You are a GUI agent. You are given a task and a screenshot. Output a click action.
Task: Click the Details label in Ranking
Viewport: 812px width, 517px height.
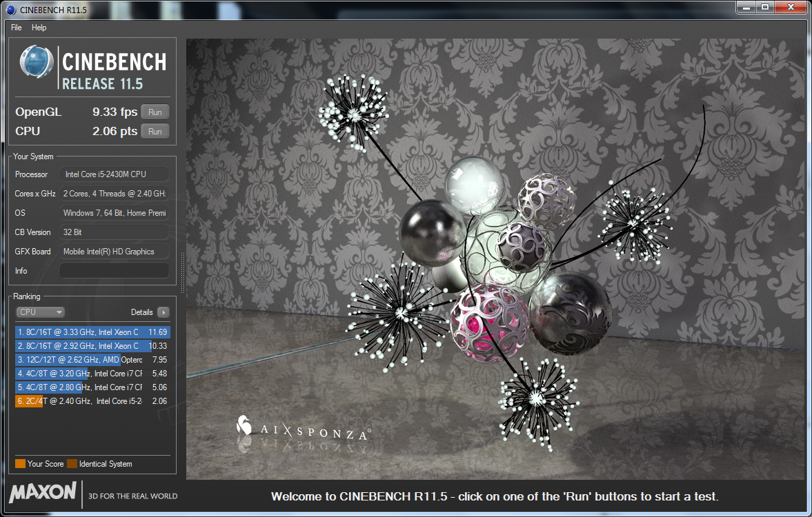tap(141, 312)
